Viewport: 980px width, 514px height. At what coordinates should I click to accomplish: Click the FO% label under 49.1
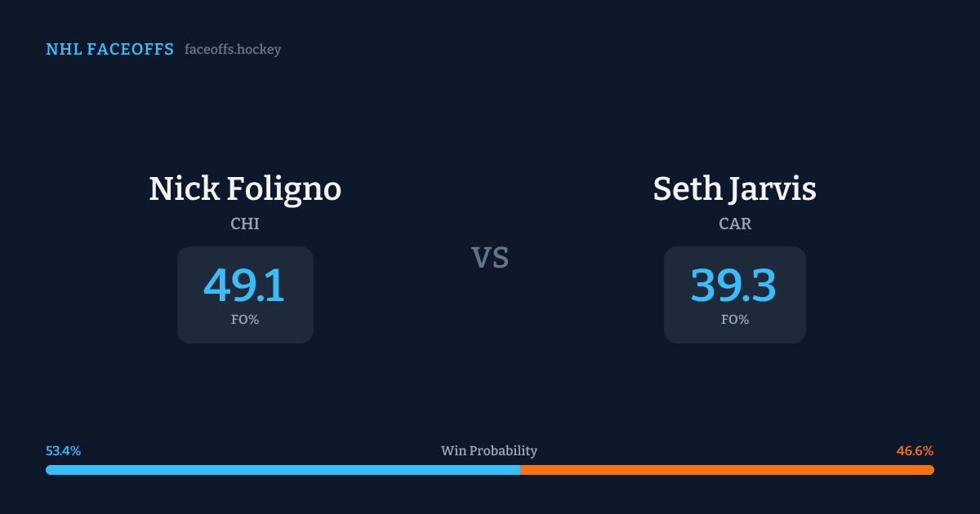[245, 320]
